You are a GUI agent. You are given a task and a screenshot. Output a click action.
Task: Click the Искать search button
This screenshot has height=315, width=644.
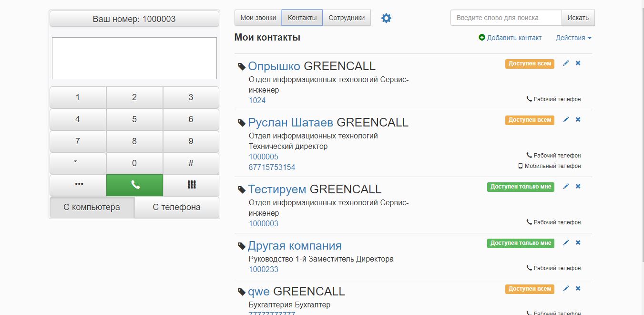tap(578, 18)
